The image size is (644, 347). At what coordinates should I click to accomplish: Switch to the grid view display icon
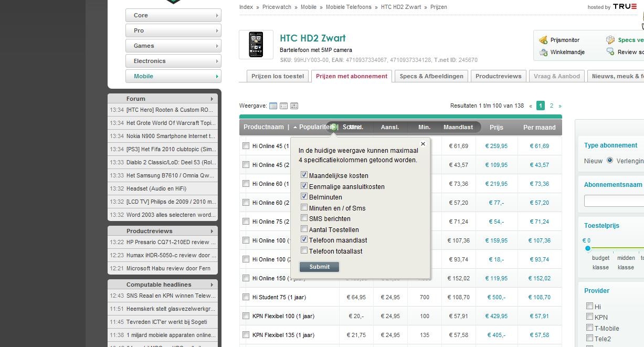(x=294, y=106)
